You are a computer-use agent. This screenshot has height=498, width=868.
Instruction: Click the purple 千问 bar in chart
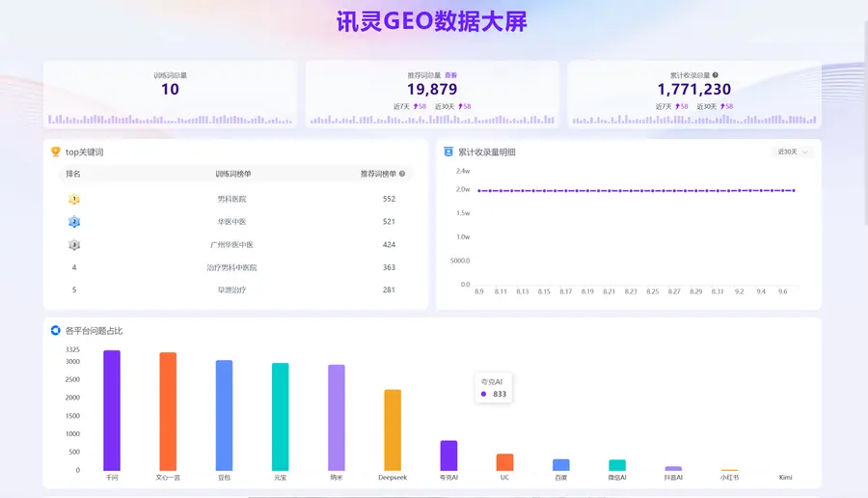112,410
